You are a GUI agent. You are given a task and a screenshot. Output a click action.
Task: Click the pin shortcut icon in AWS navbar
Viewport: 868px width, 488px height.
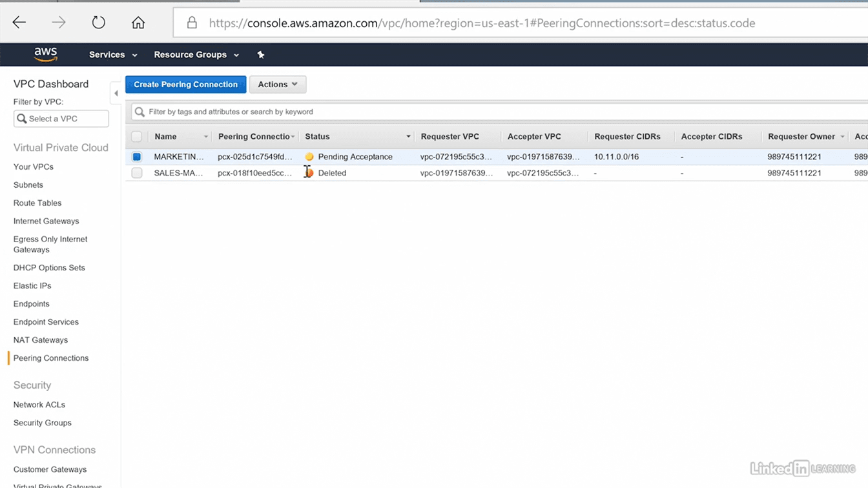point(261,55)
